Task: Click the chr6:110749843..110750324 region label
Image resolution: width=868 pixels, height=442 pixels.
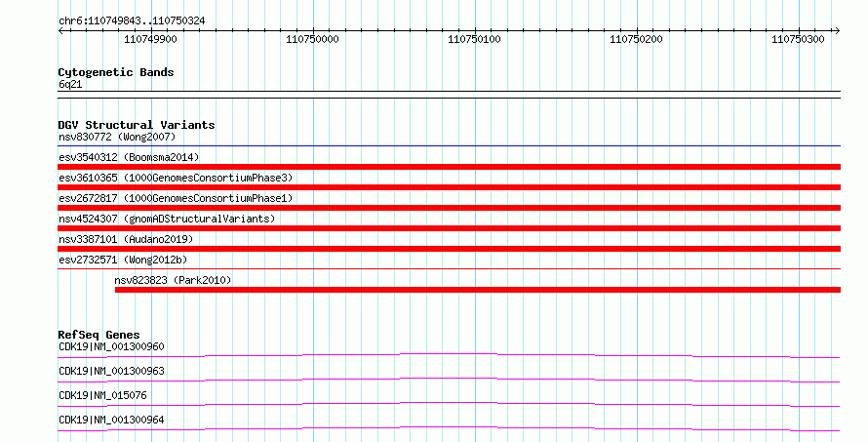Action: (x=132, y=21)
